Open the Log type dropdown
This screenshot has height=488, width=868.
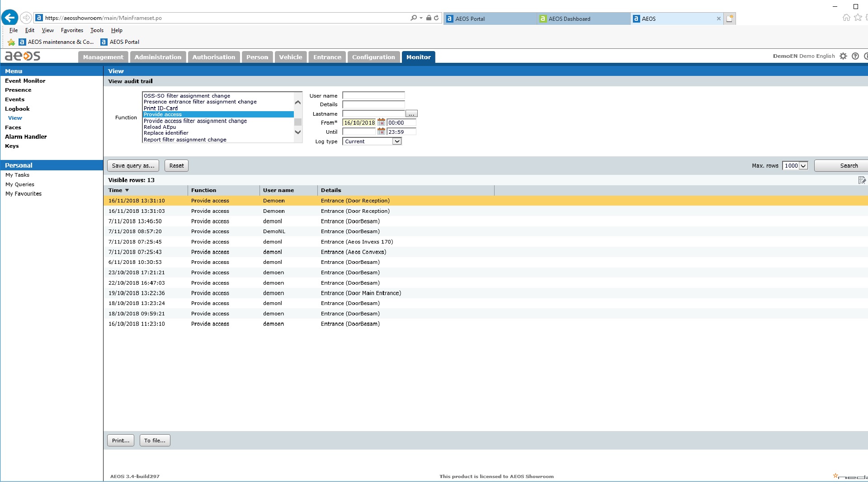[396, 141]
